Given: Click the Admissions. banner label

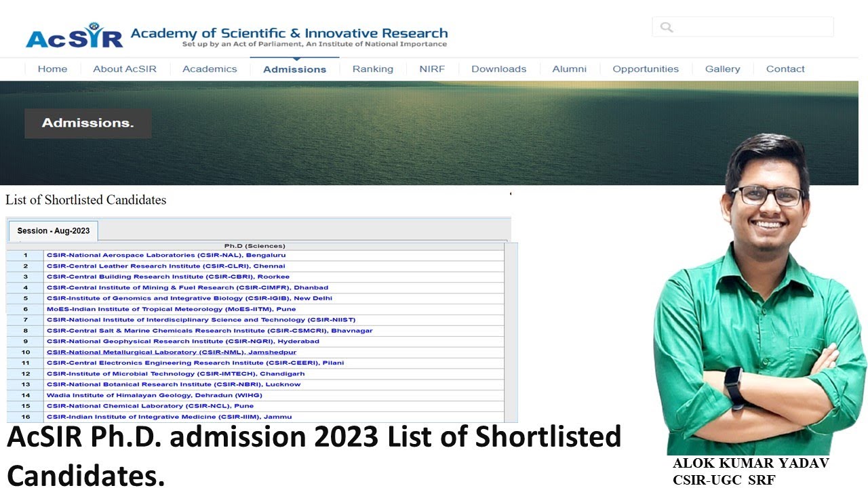Looking at the screenshot, I should click(x=87, y=123).
